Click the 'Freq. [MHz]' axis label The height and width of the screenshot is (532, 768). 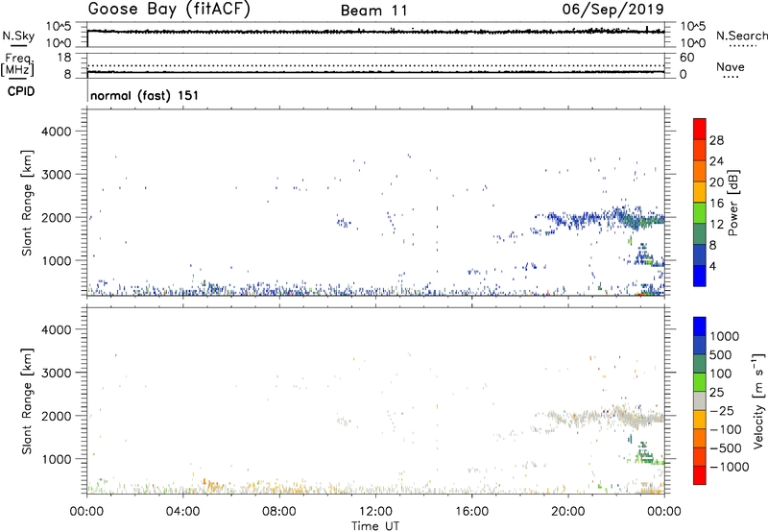18,65
